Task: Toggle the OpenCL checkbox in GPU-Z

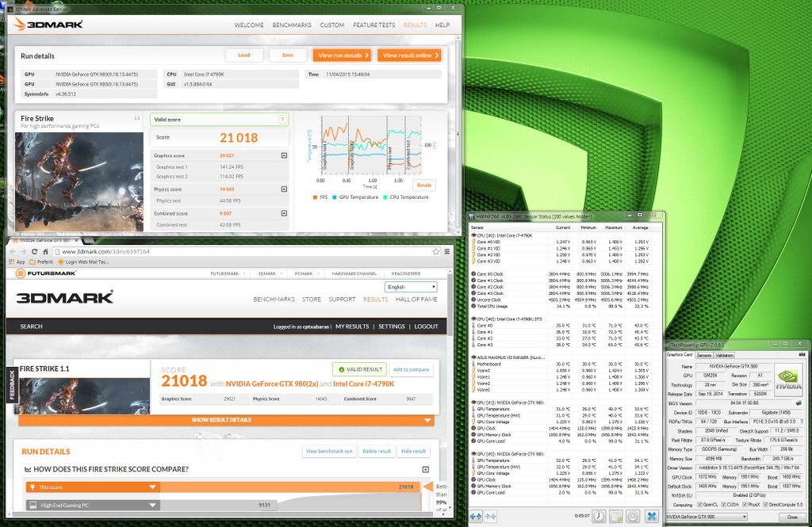Action: 699,505
